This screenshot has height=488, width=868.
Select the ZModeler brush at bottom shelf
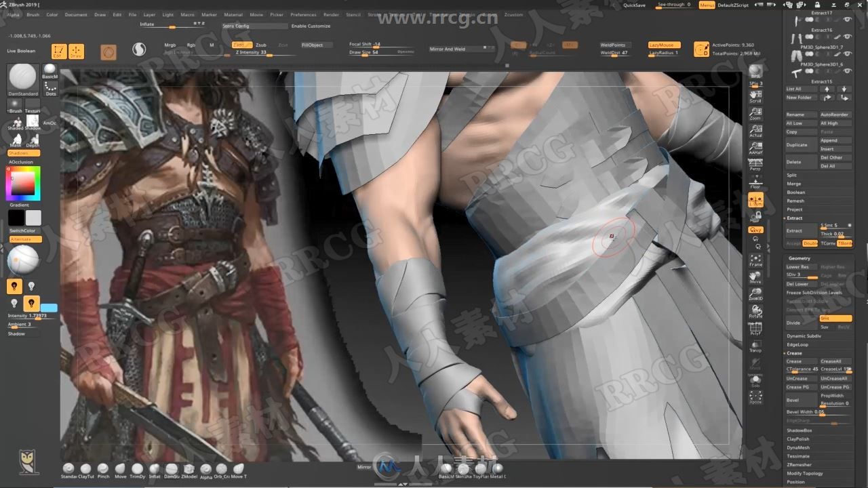click(189, 470)
